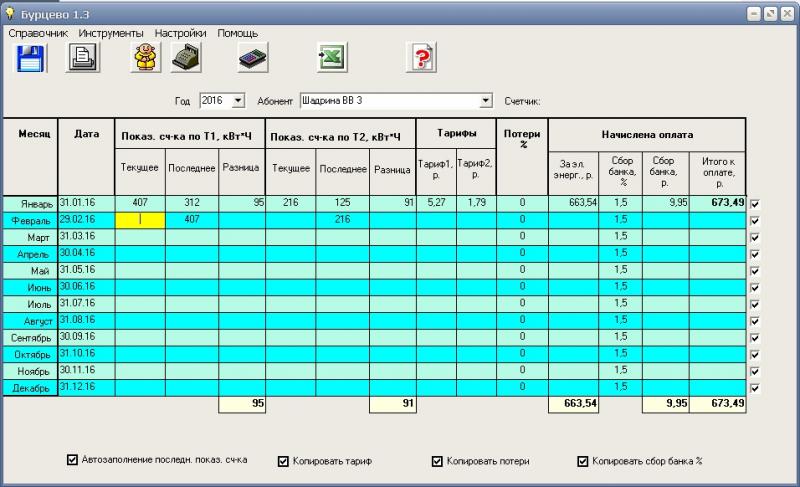
Task: Toggle the checkbox in the Октябрь row
Action: (755, 355)
